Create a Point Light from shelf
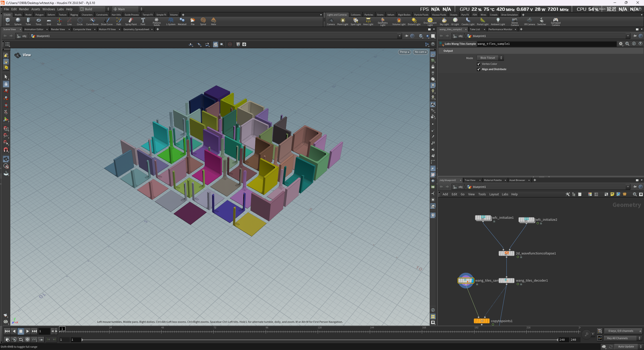The width and height of the screenshot is (644, 350). click(343, 21)
